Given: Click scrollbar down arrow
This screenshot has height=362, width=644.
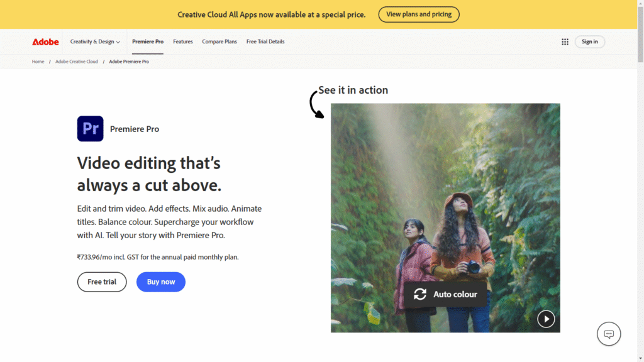Looking at the screenshot, I should pyautogui.click(x=640, y=358).
